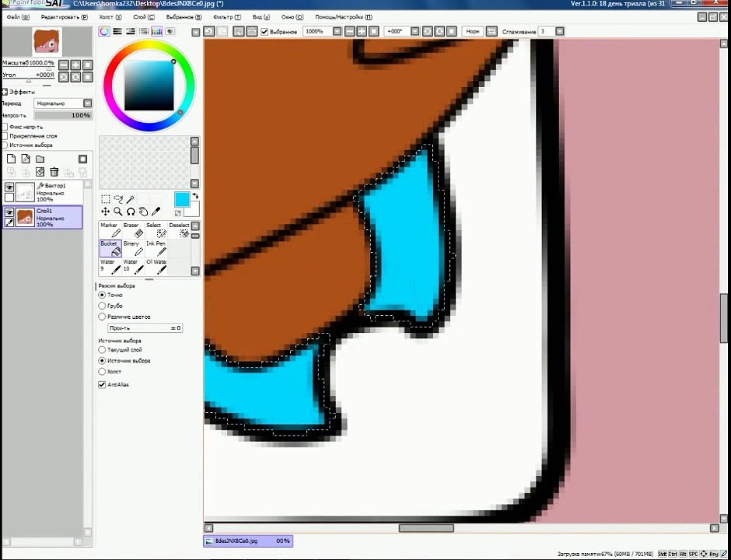Open the Слой menu
Screen dimensions: 731x560
click(x=144, y=17)
